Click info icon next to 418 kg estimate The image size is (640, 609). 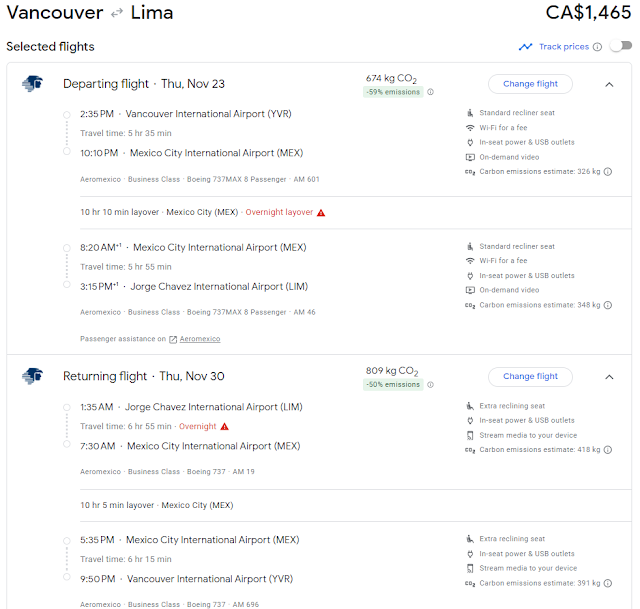(x=608, y=450)
